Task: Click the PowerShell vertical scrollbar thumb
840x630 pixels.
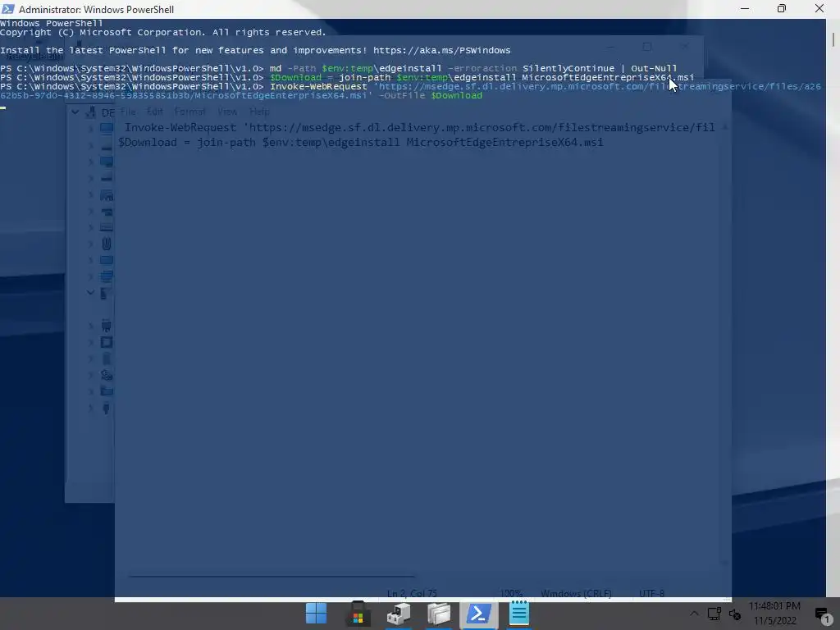Action: [833, 39]
